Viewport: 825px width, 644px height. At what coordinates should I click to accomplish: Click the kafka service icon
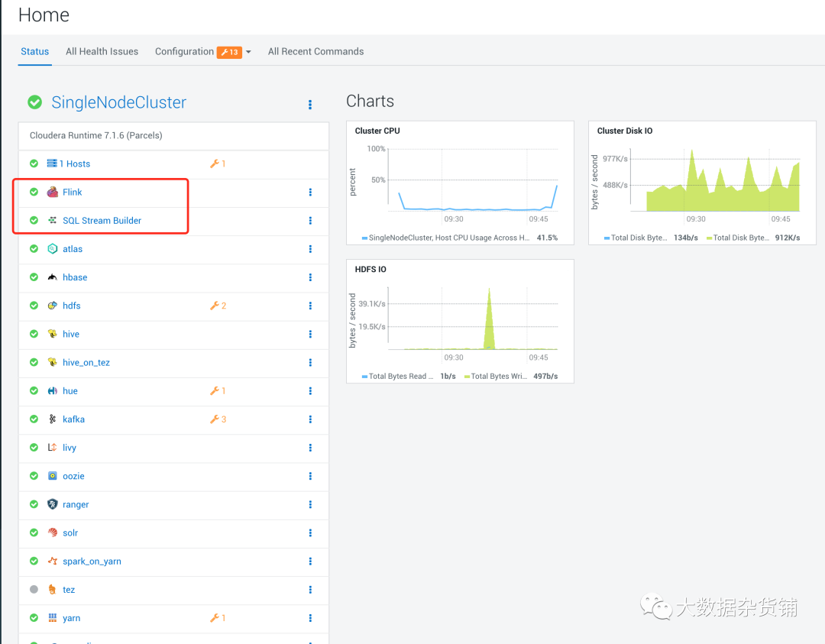click(x=53, y=419)
